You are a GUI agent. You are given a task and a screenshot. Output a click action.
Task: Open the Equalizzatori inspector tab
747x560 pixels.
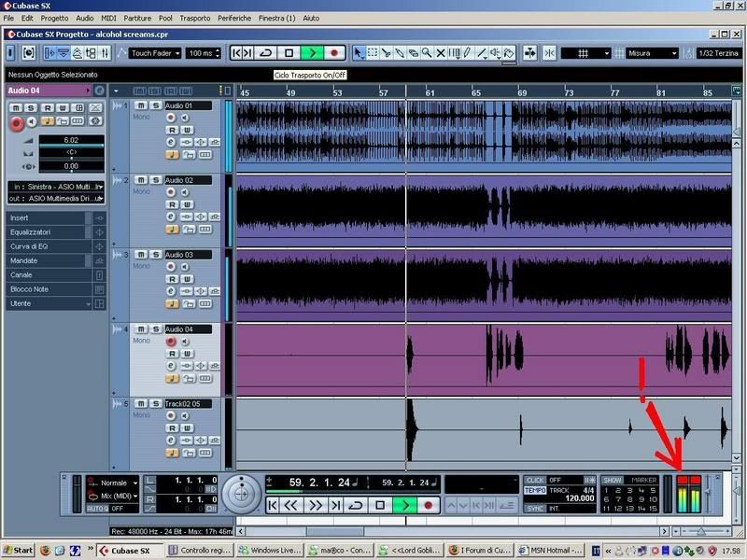(49, 231)
